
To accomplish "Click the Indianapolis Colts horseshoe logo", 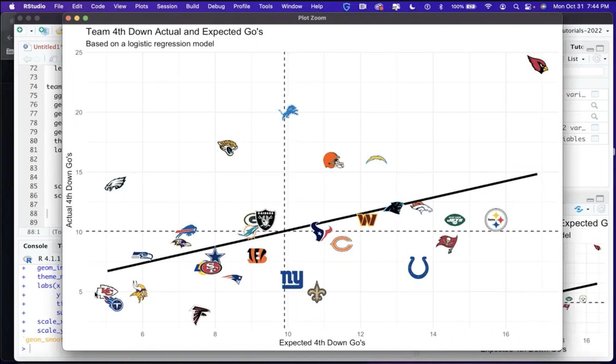I will pyautogui.click(x=418, y=268).
